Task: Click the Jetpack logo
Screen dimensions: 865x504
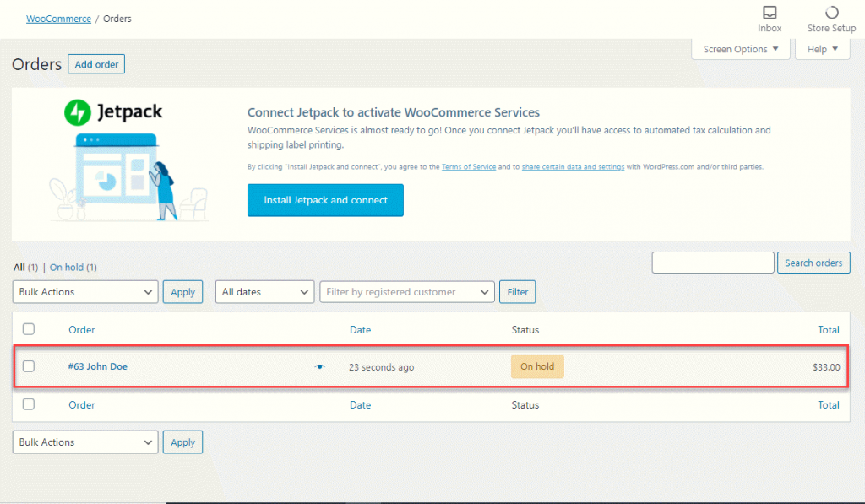Action: [113, 112]
